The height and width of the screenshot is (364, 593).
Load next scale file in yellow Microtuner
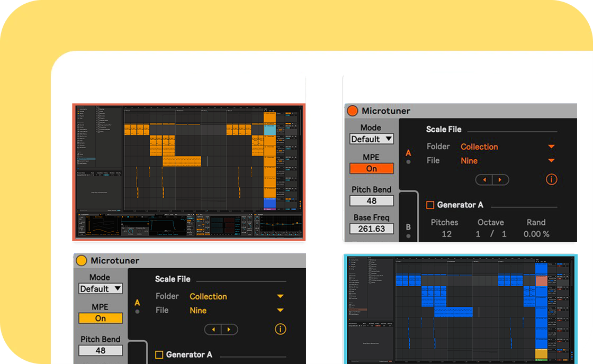click(x=229, y=330)
